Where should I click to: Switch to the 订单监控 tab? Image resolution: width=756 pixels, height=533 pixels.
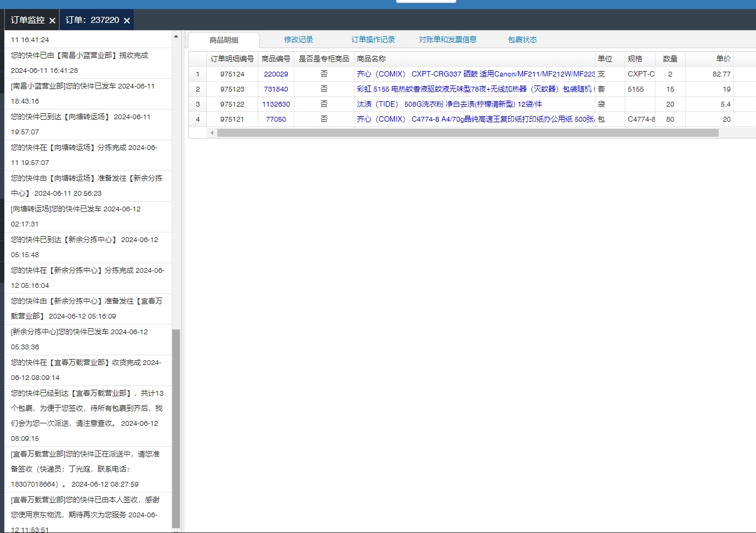click(x=28, y=20)
